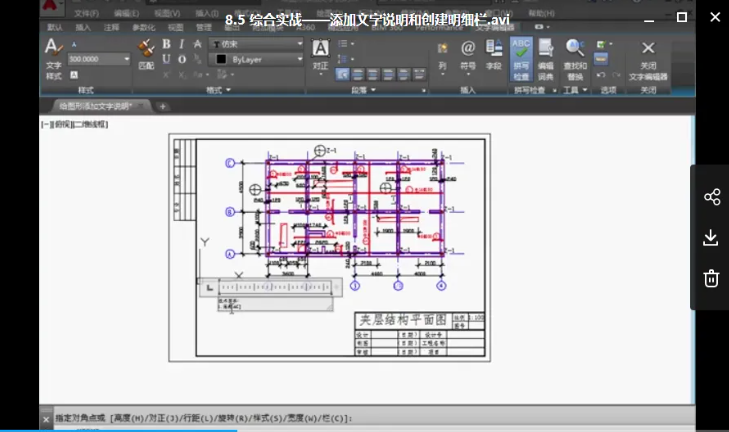Open 查找和替换 find and replace
Image resolution: width=729 pixels, height=432 pixels.
pos(575,60)
